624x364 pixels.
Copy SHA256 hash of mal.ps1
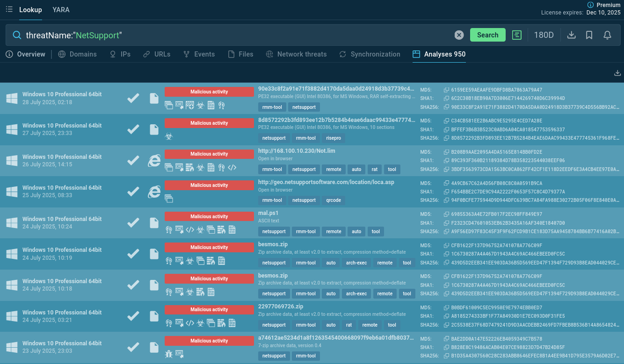tap(446, 231)
